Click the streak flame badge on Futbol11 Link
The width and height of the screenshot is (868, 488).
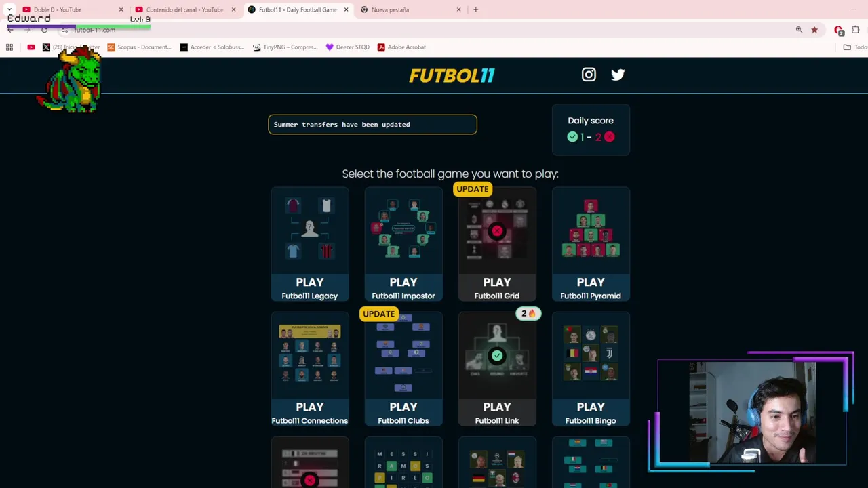[x=528, y=314]
